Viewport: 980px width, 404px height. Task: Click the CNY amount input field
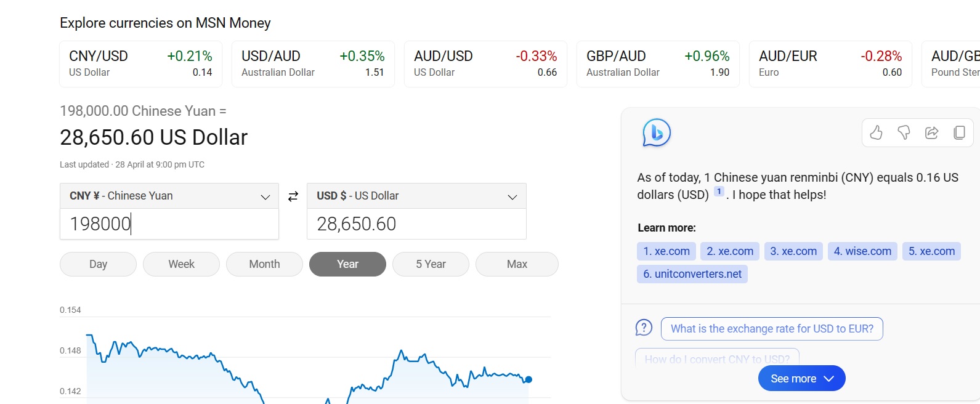pos(169,224)
